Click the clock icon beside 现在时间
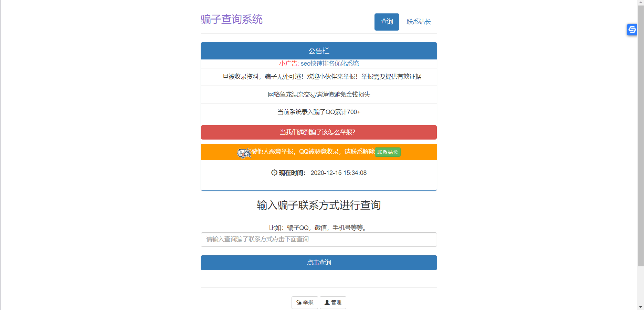This screenshot has width=644, height=310. point(274,173)
